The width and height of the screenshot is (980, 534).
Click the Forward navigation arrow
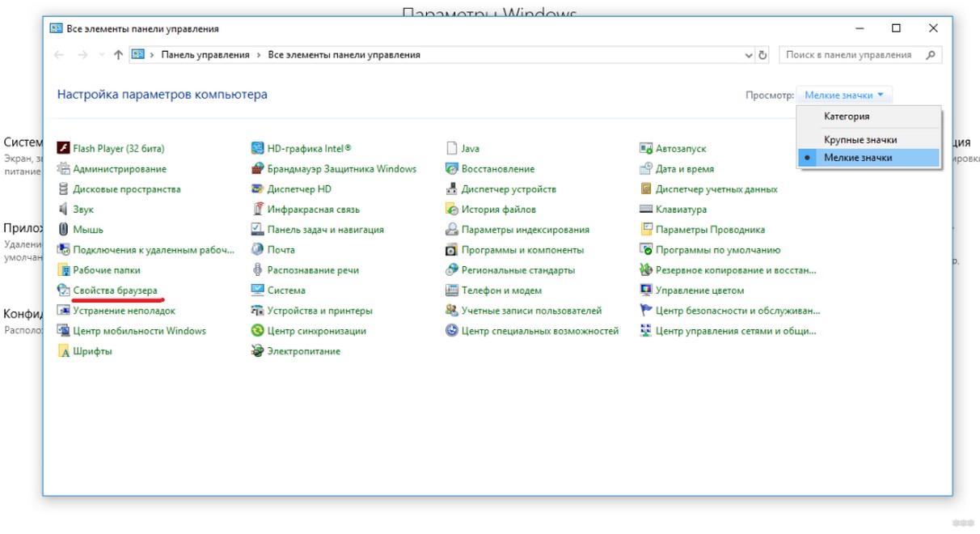point(82,55)
